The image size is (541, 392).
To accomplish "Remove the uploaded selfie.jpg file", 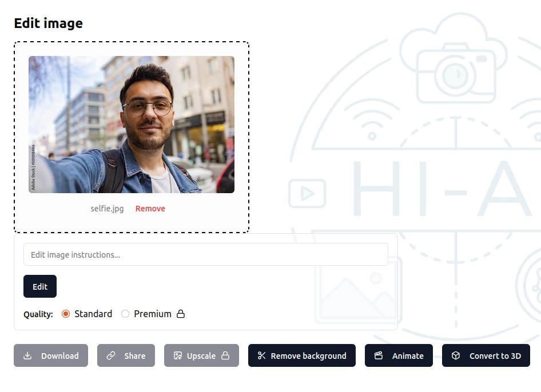I will pos(150,209).
